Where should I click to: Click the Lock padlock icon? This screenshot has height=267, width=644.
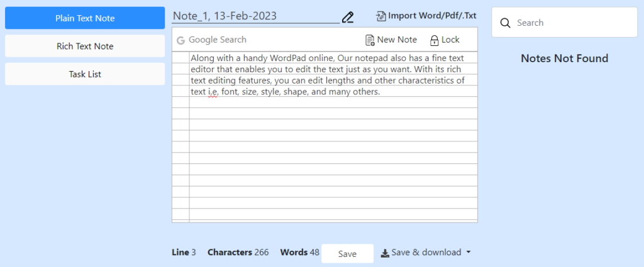434,40
